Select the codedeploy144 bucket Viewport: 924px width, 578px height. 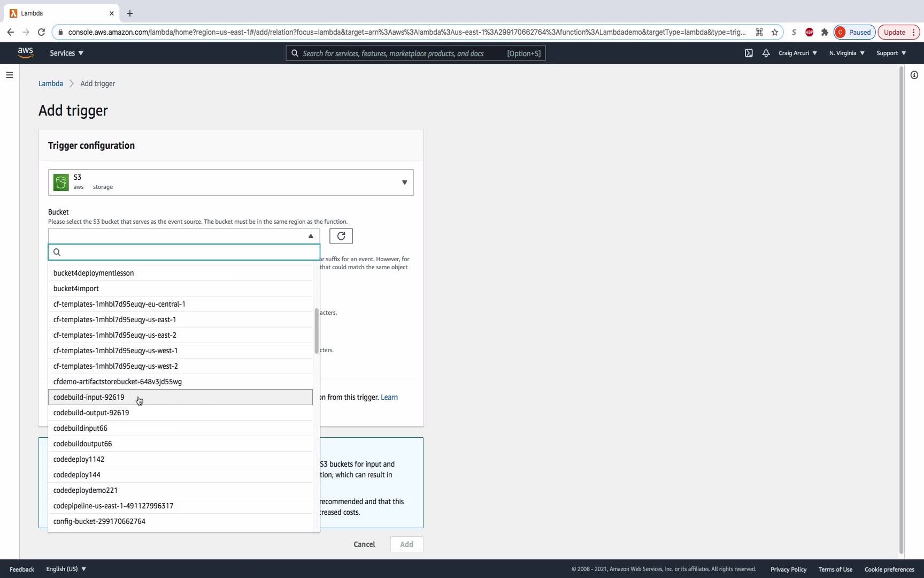coord(181,475)
